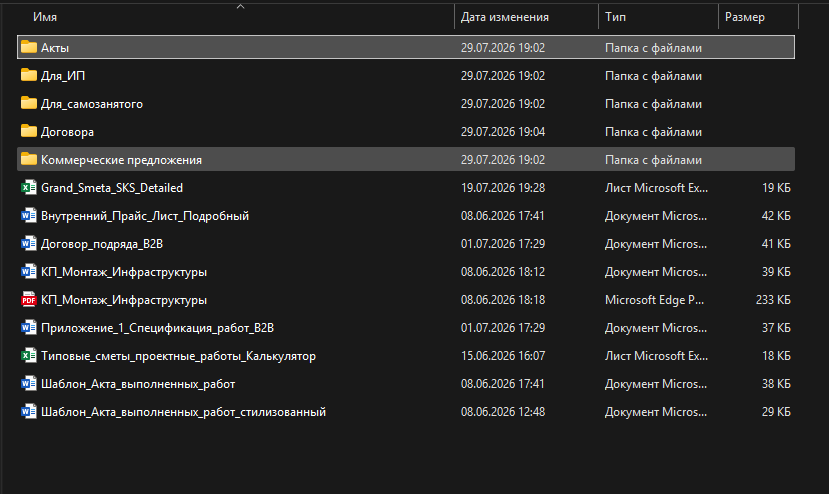Image resolution: width=829 pixels, height=494 pixels.
Task: Click Word icon of Внутренний_Прайс_Лист_Подробный
Action: click(x=29, y=215)
